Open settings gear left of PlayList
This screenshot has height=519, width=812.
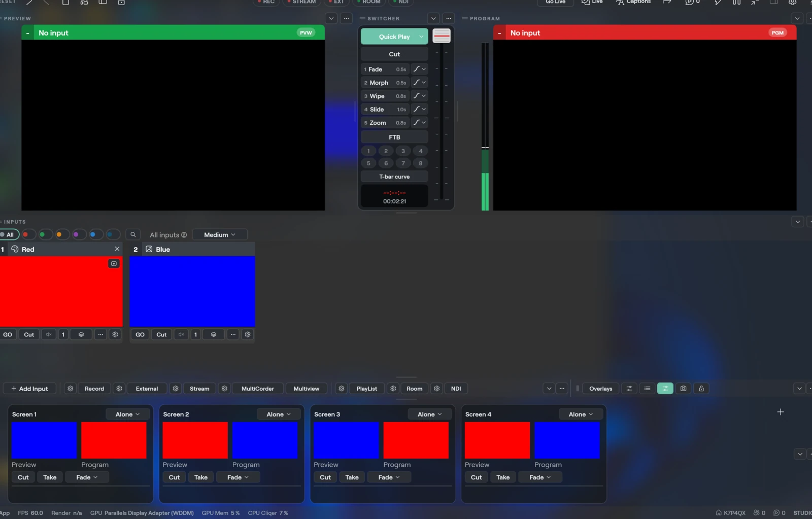(342, 389)
